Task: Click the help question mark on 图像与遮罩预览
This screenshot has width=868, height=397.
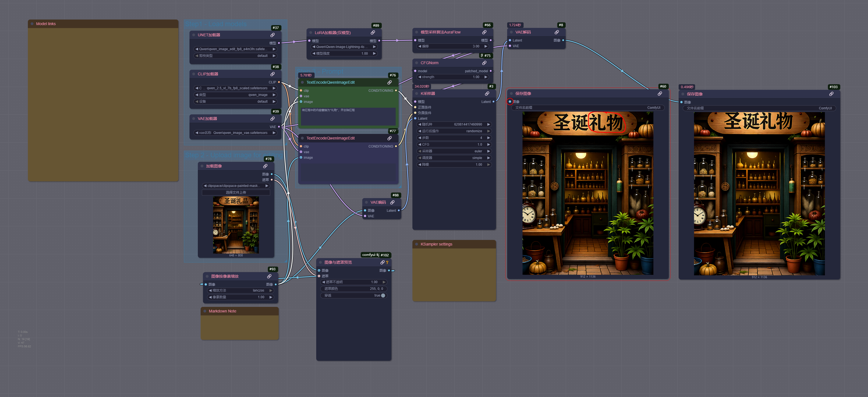Action: (x=387, y=263)
